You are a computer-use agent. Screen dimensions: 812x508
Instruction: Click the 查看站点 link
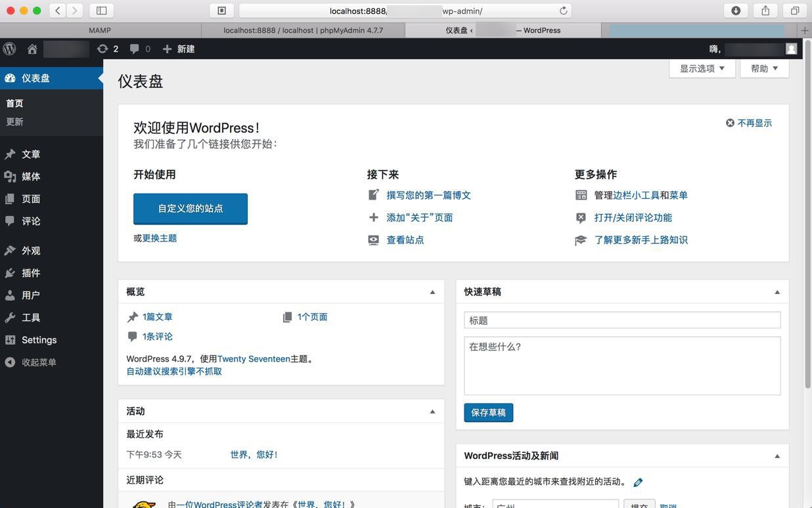pyautogui.click(x=405, y=240)
